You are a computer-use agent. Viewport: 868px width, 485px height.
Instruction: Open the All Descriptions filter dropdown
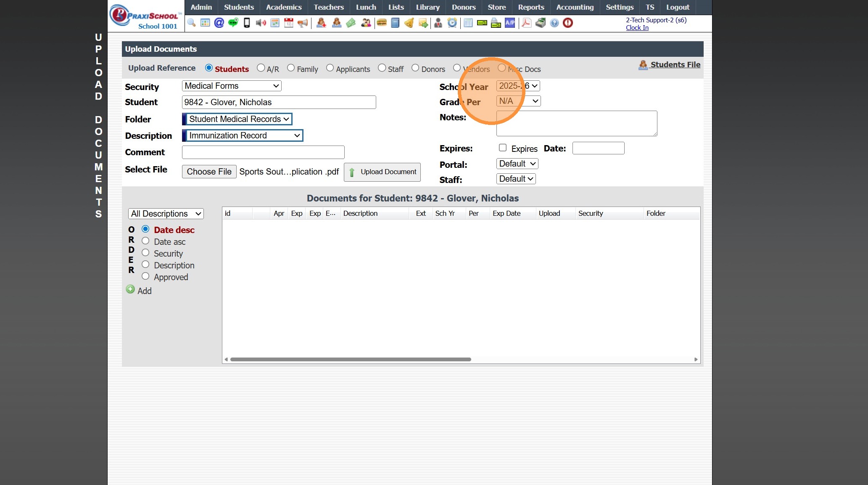[x=166, y=214]
